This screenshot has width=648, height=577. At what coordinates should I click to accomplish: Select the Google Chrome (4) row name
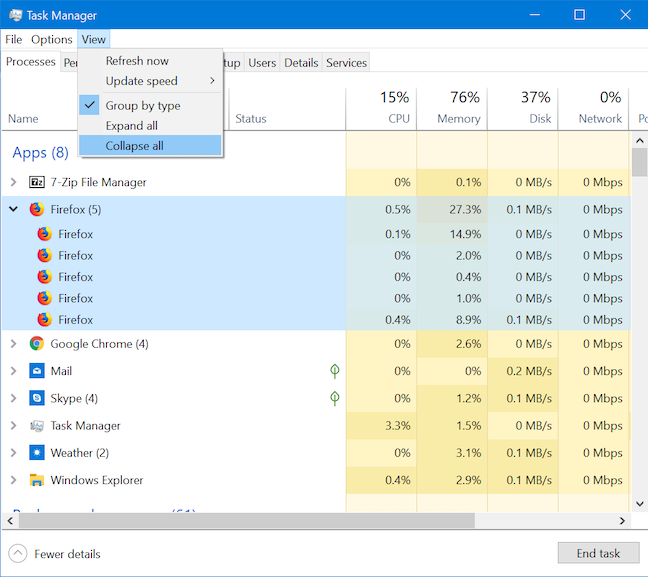[99, 343]
